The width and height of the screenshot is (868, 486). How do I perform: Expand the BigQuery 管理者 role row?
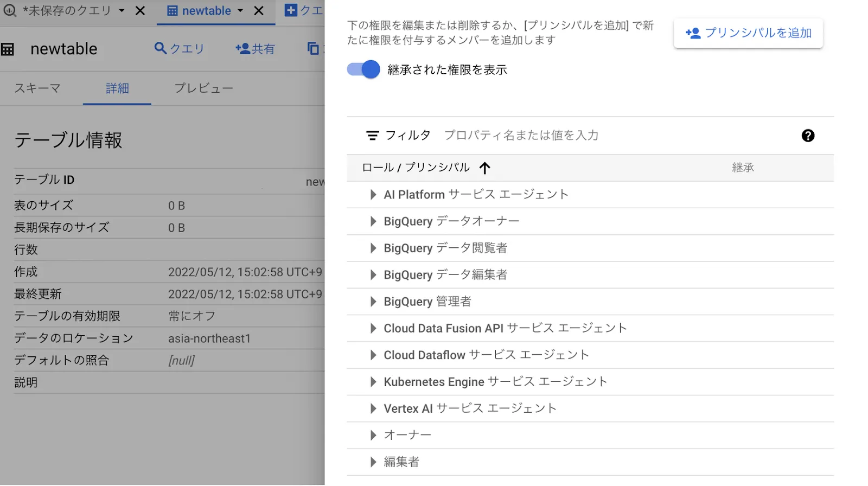click(x=373, y=302)
